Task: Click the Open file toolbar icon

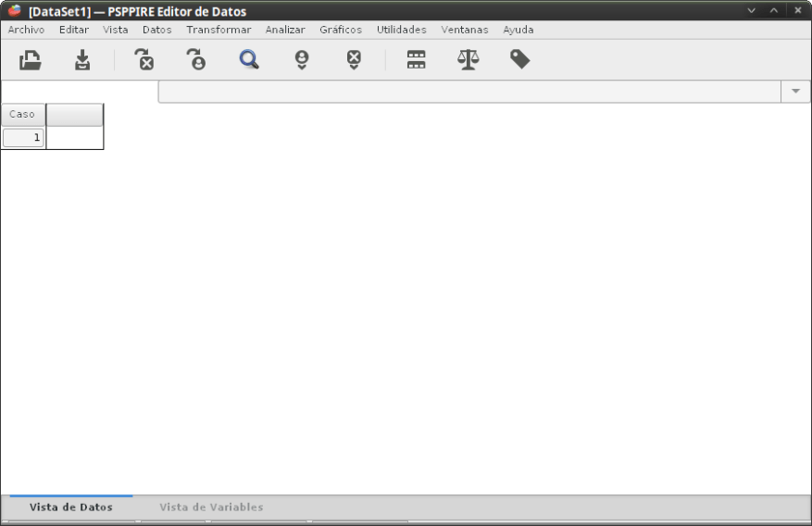Action: (x=31, y=60)
